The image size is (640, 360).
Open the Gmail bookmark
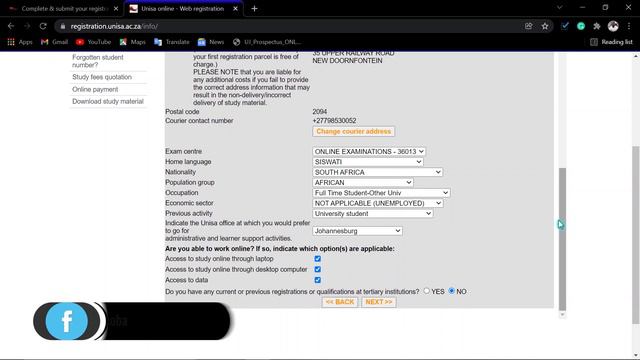tap(54, 42)
